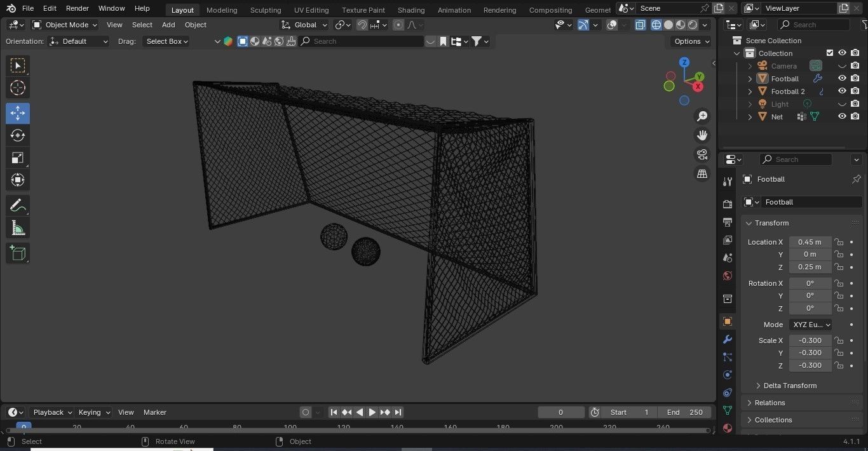Open Orientation Default dropdown

[x=79, y=41]
